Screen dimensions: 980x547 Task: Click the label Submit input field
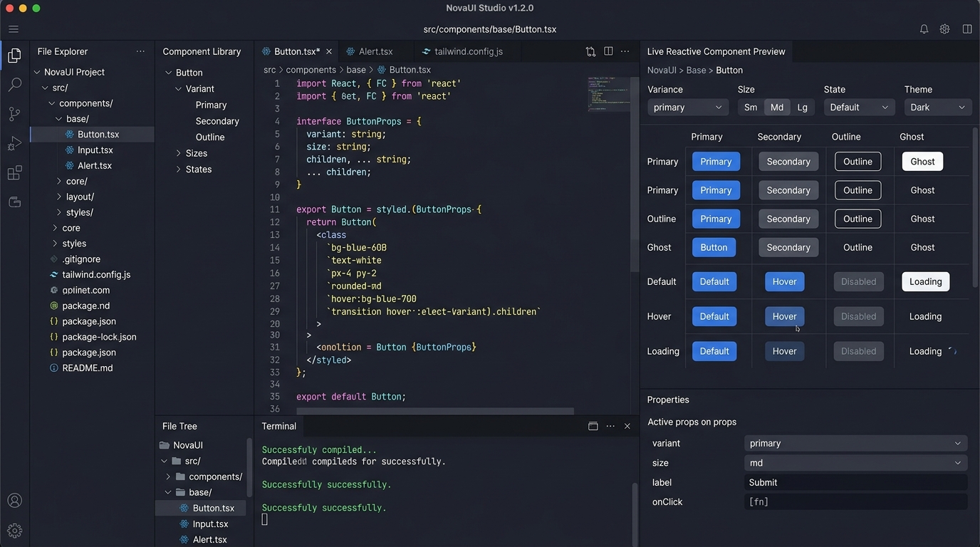(x=855, y=482)
